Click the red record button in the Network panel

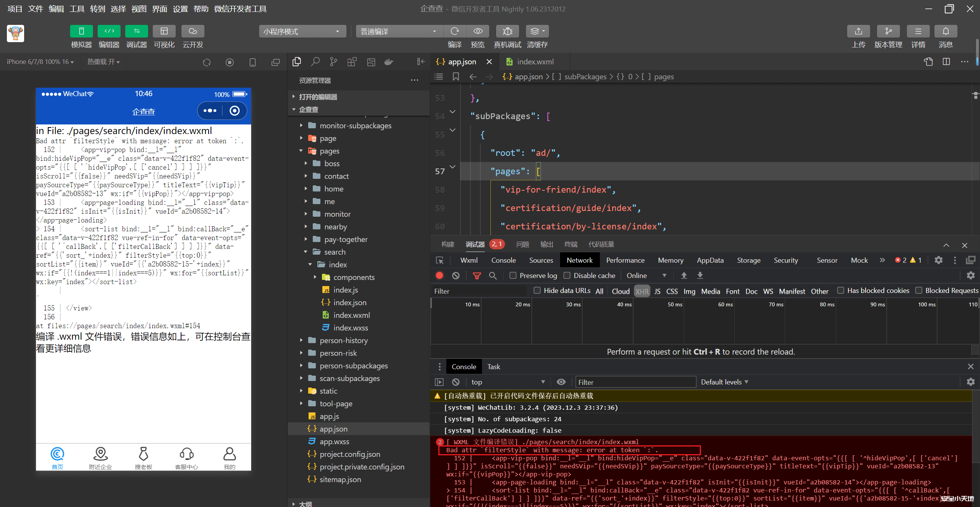pyautogui.click(x=439, y=275)
